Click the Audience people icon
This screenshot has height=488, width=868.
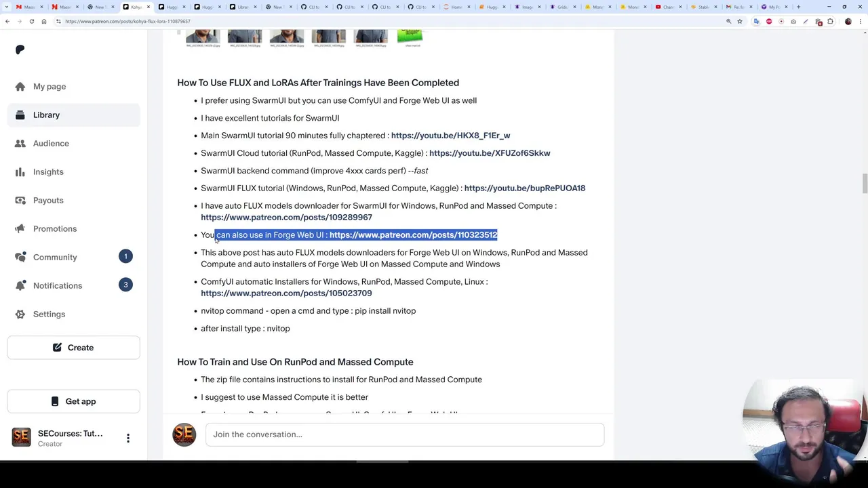[x=20, y=144]
